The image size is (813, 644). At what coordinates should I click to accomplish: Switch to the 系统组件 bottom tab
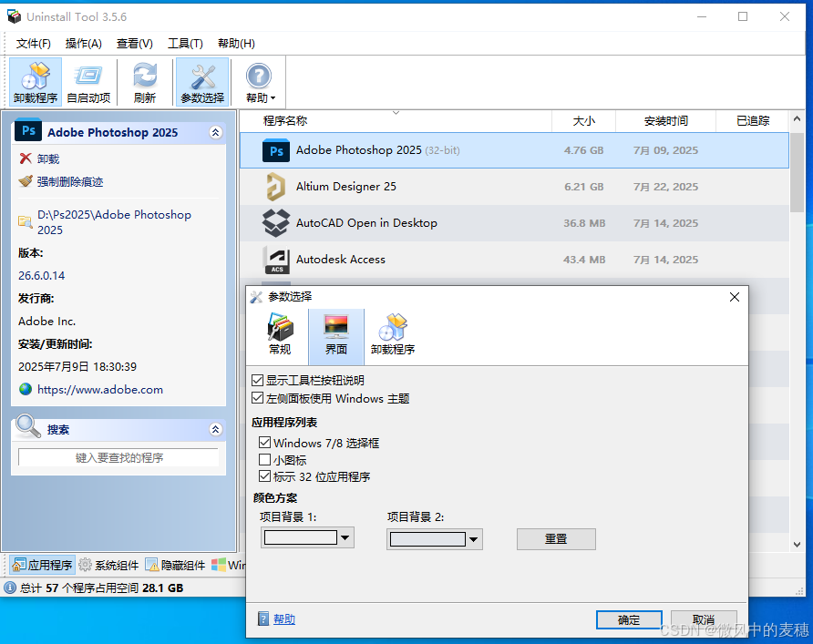[108, 565]
